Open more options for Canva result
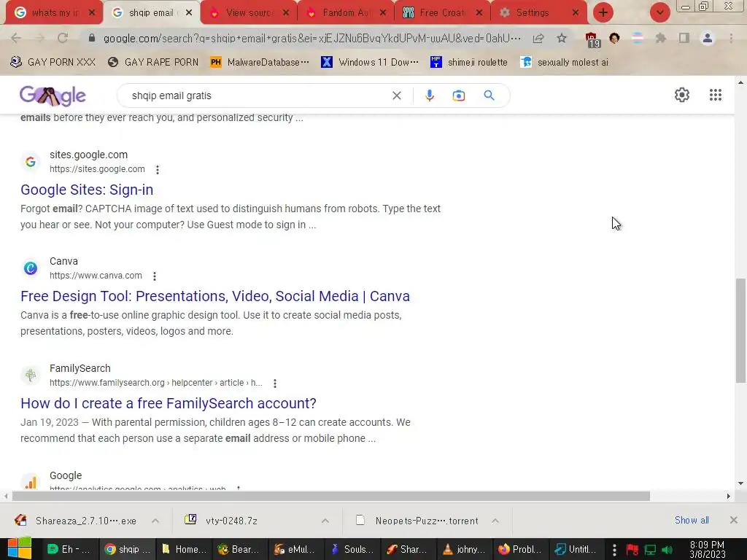This screenshot has width=747, height=560. [155, 276]
